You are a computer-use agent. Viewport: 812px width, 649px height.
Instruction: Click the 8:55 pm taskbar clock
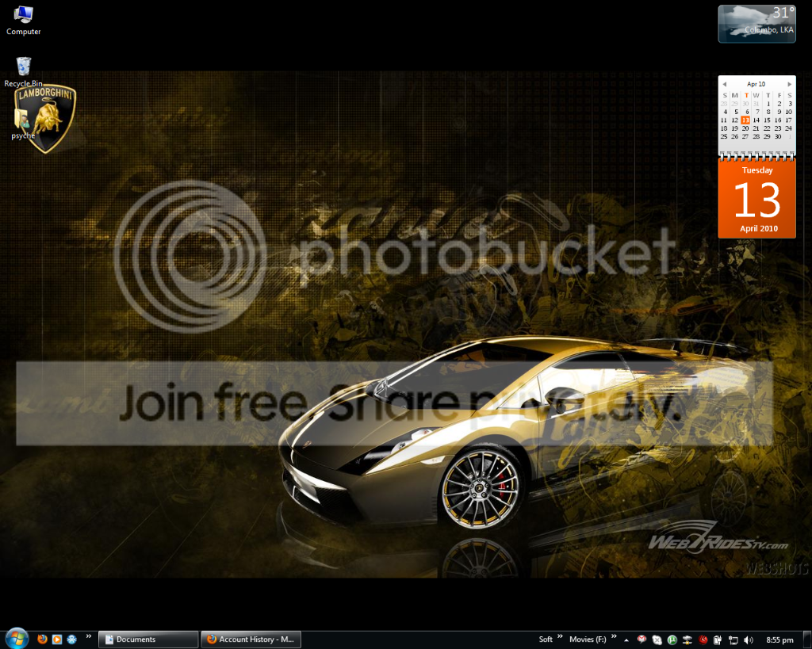click(x=779, y=639)
